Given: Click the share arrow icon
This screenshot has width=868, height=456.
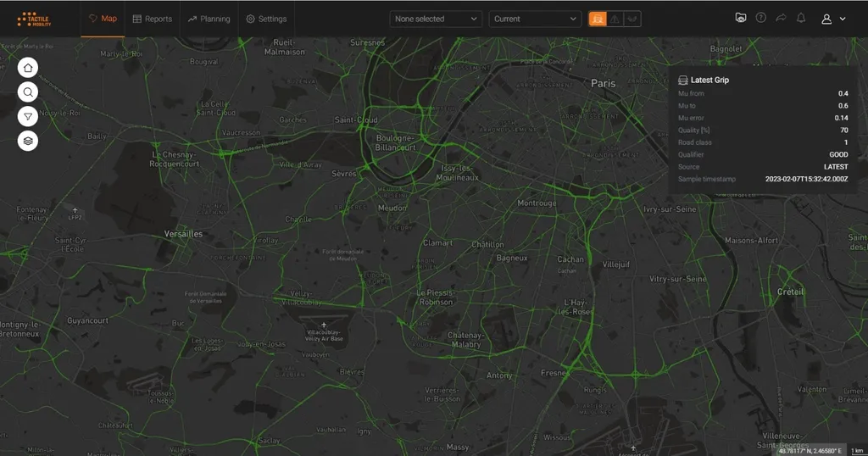Looking at the screenshot, I should tap(781, 18).
